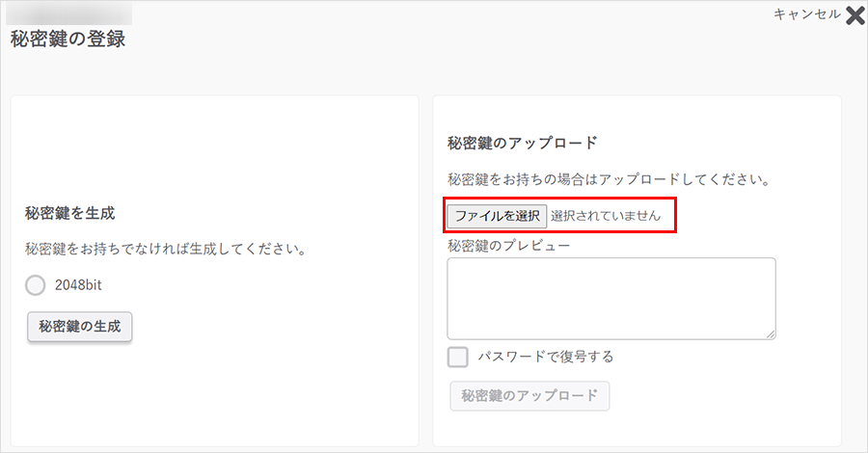
Task: Click the お持ちでなければ生成してください instruction text
Action: click(165, 250)
